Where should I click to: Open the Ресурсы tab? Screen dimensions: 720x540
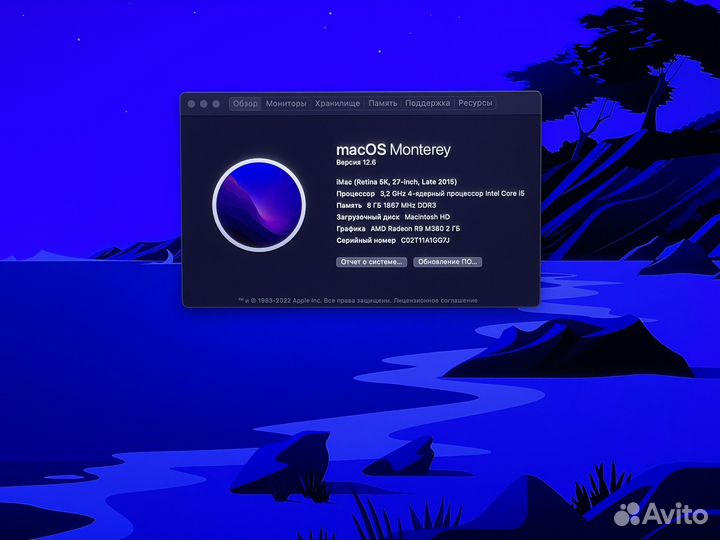pos(475,103)
